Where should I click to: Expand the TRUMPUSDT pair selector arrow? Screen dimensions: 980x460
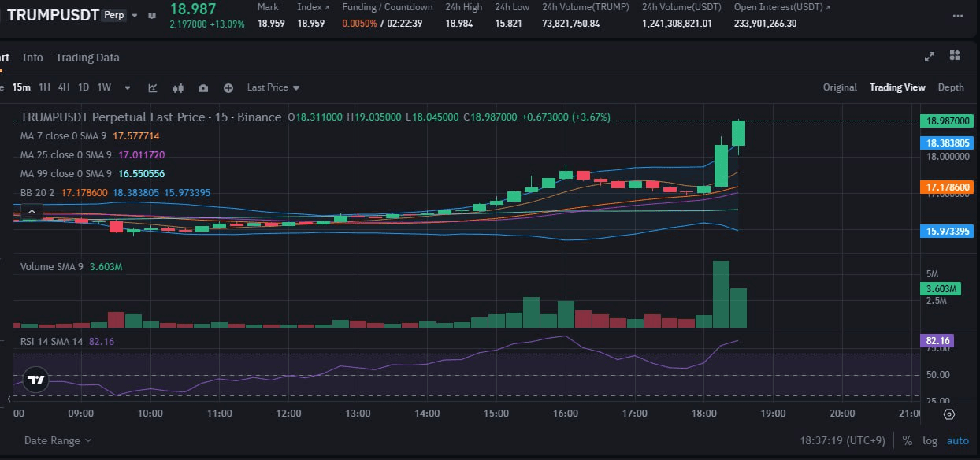point(135,15)
